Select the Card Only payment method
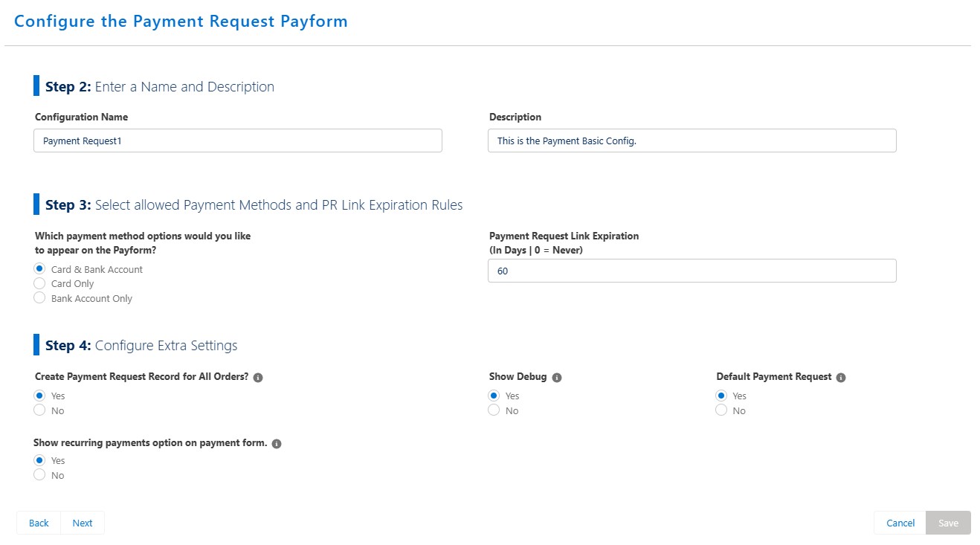The image size is (980, 545). click(x=40, y=283)
